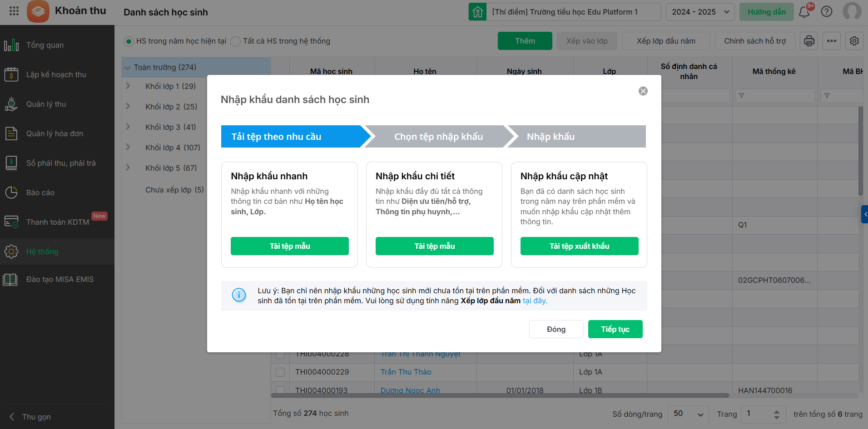Click the Tiếp tục button

pyautogui.click(x=615, y=329)
